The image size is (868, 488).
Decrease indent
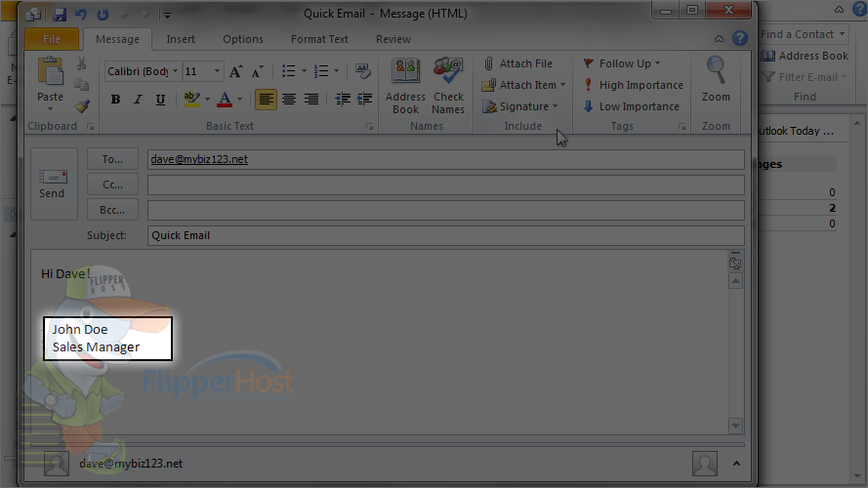click(x=343, y=100)
